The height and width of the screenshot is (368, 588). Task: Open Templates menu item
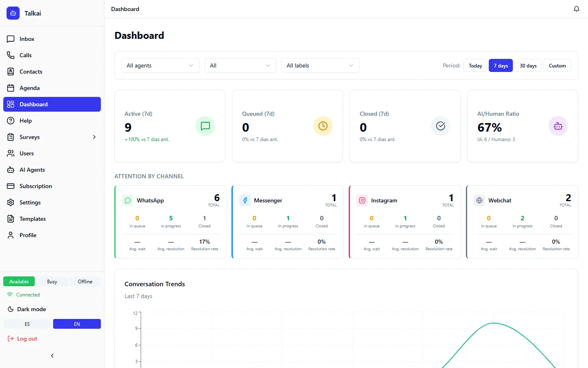pos(52,219)
